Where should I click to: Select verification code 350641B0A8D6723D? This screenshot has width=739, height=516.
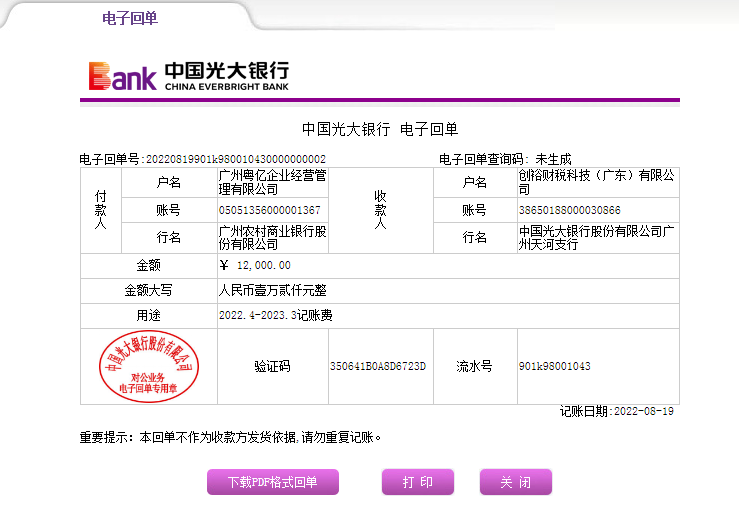pyautogui.click(x=378, y=366)
